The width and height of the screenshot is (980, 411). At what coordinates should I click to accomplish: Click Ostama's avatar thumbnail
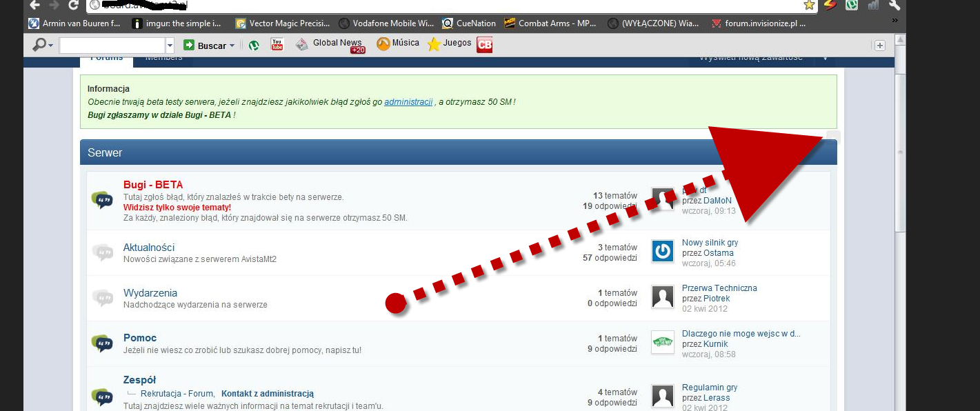tap(662, 252)
